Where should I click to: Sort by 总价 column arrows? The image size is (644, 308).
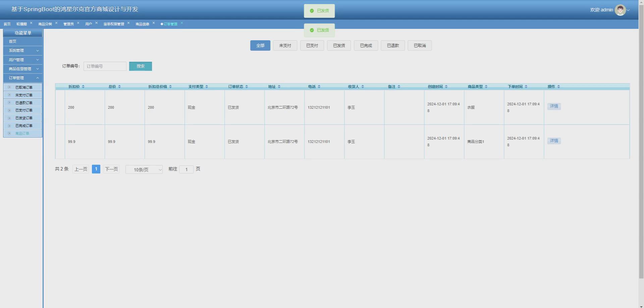(x=119, y=87)
